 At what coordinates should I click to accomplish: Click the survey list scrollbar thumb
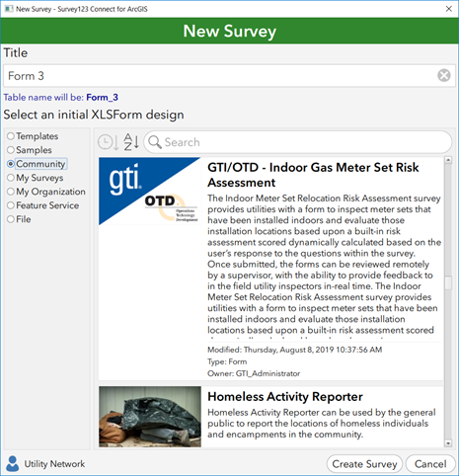tap(448, 282)
